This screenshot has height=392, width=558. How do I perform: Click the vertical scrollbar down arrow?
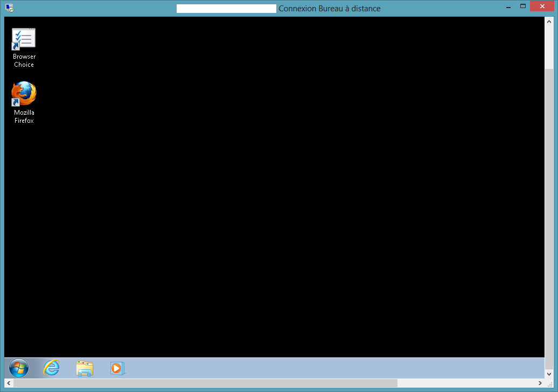pos(549,374)
